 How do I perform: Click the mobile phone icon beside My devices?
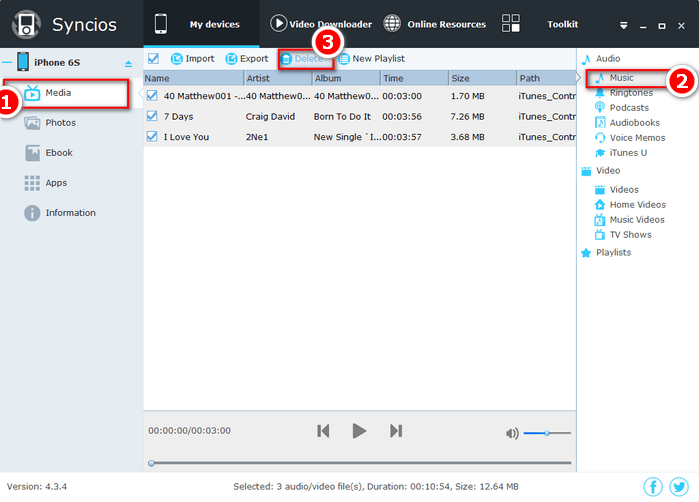[161, 24]
